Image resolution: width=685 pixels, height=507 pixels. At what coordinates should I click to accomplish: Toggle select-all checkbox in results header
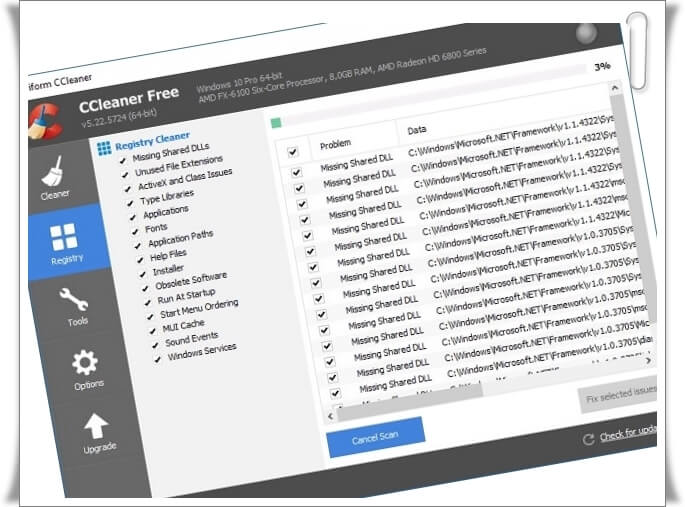293,152
